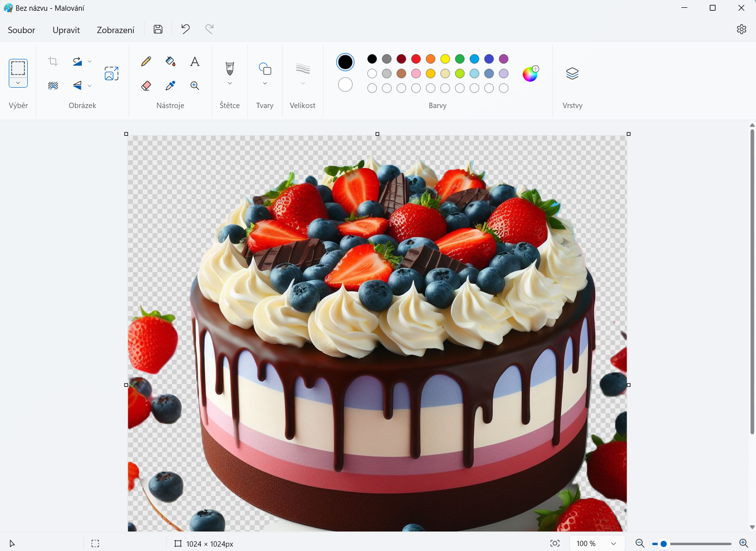The image size is (756, 551).
Task: Pick the pink palette swatch
Action: [x=416, y=73]
